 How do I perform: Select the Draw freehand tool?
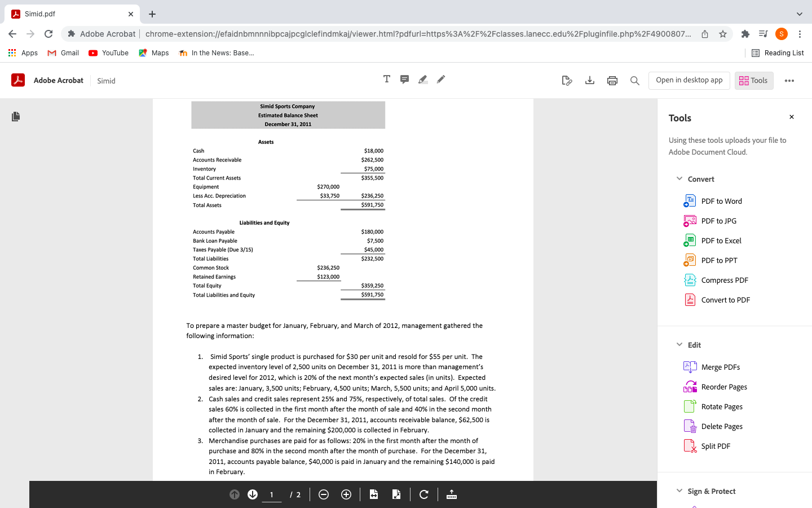(440, 79)
